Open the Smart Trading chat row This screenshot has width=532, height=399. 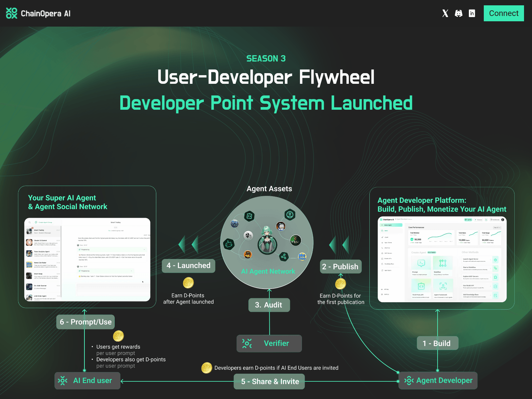point(43,231)
